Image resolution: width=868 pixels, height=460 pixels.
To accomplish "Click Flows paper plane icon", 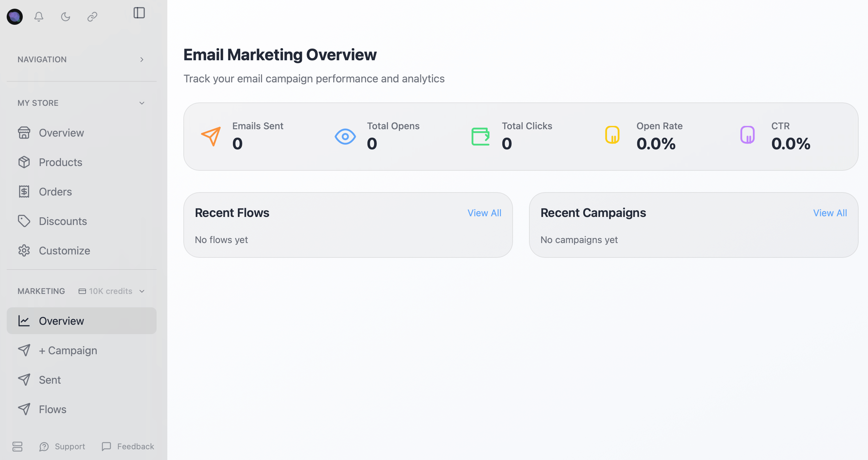I will pyautogui.click(x=24, y=409).
